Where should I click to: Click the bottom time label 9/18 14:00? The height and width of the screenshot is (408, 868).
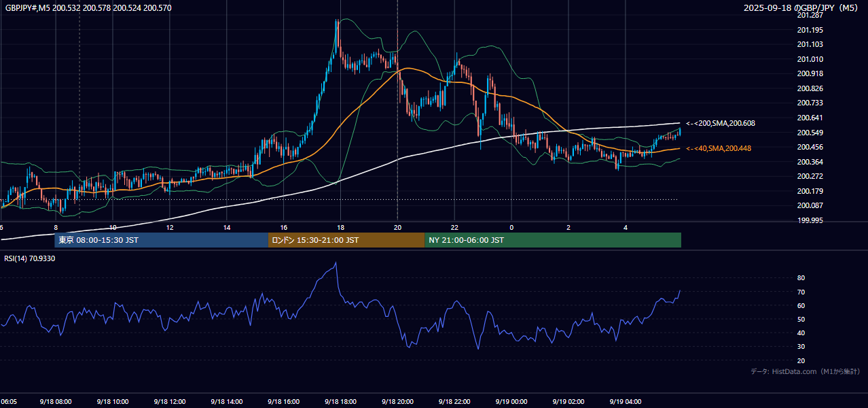(x=226, y=401)
